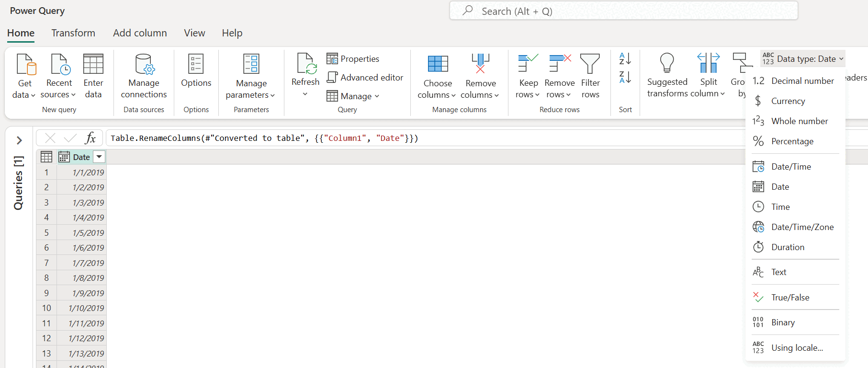Open the View tab
Screen dimensions: 868x368
click(x=194, y=33)
